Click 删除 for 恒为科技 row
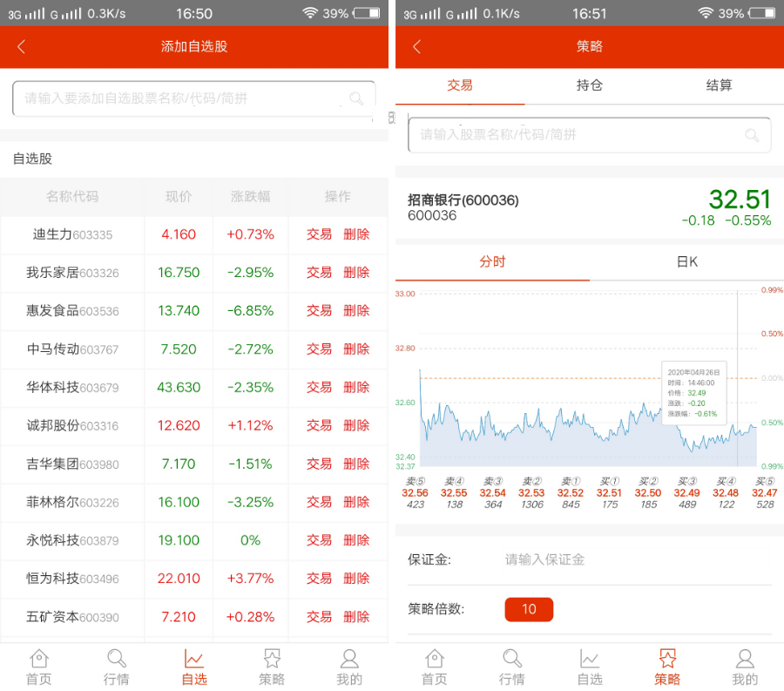The width and height of the screenshot is (784, 691). coord(356,579)
